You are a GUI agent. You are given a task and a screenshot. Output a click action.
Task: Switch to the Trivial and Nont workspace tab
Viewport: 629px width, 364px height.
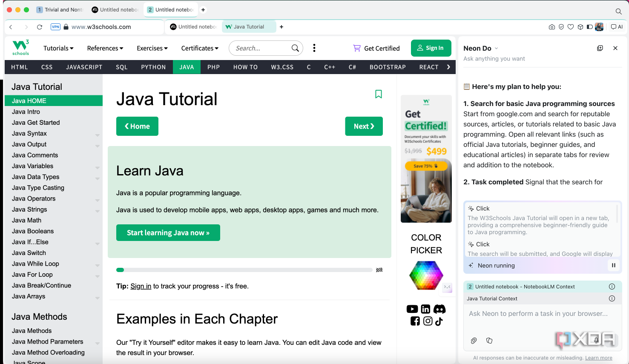coord(60,10)
